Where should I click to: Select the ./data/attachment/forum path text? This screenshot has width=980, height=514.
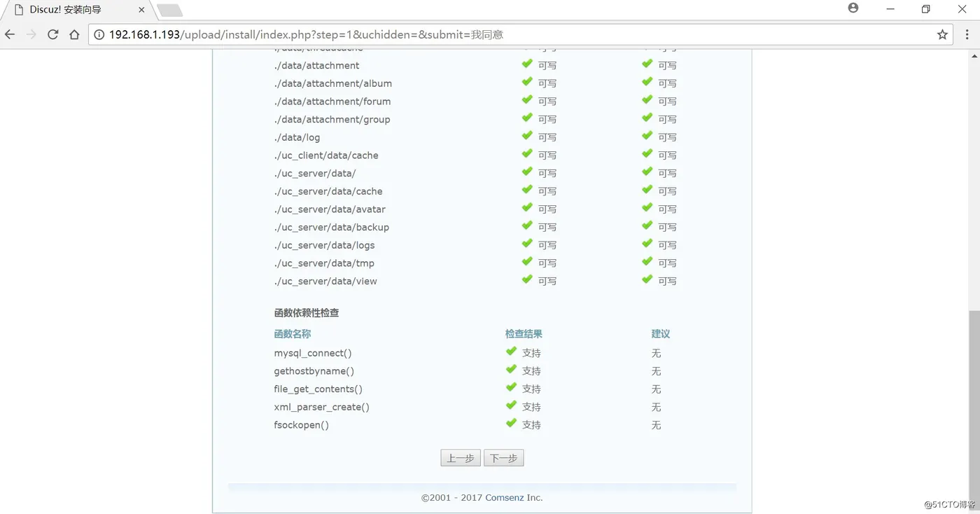pos(332,102)
